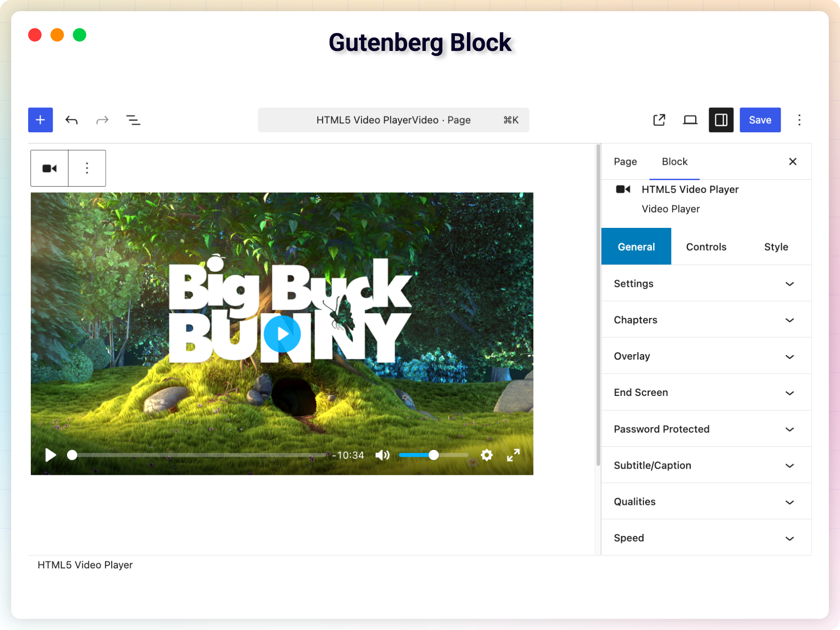Viewport: 840px width, 630px height.
Task: Open the document overview list view
Action: 133,120
